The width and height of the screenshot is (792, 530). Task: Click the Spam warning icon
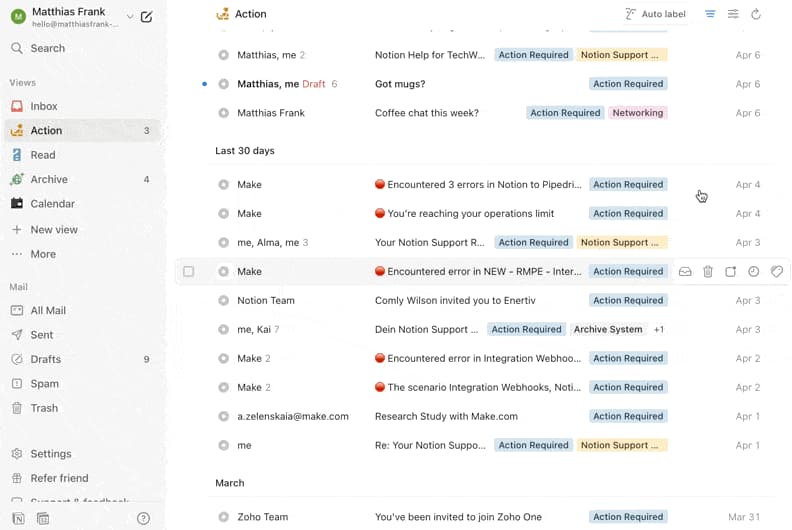click(x=17, y=383)
